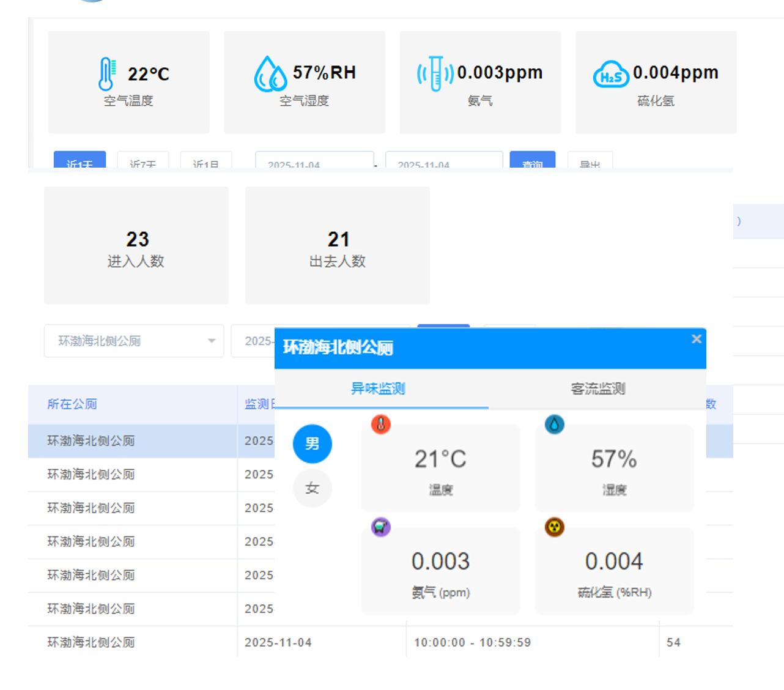Select the 男 restroom option
The width and height of the screenshot is (784, 690).
(312, 443)
